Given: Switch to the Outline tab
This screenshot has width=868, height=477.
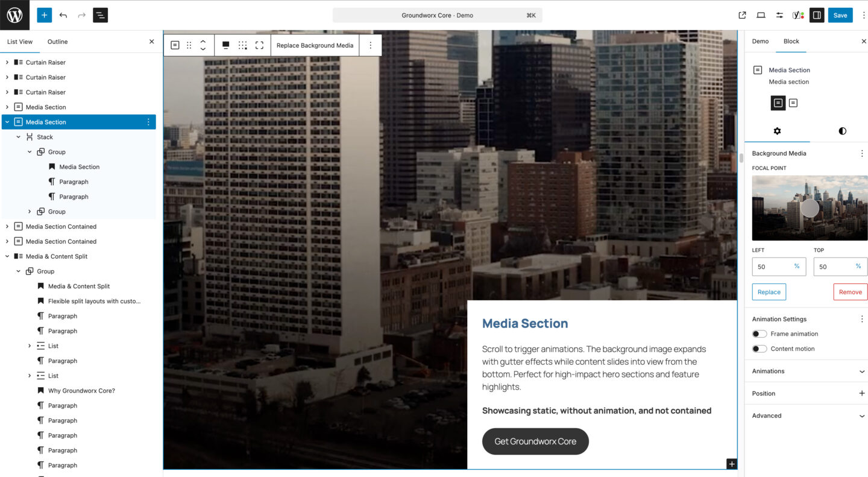Looking at the screenshot, I should tap(58, 42).
